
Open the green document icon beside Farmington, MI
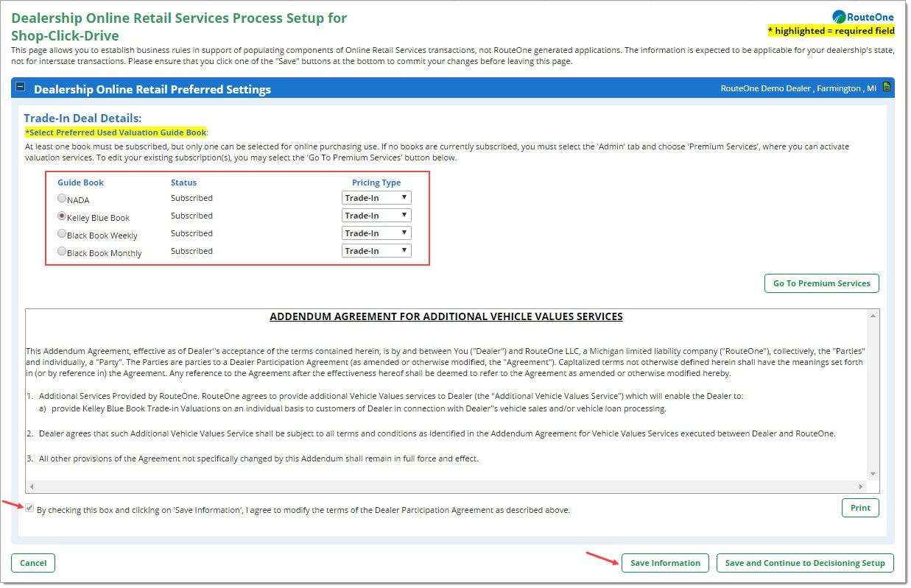(x=887, y=88)
